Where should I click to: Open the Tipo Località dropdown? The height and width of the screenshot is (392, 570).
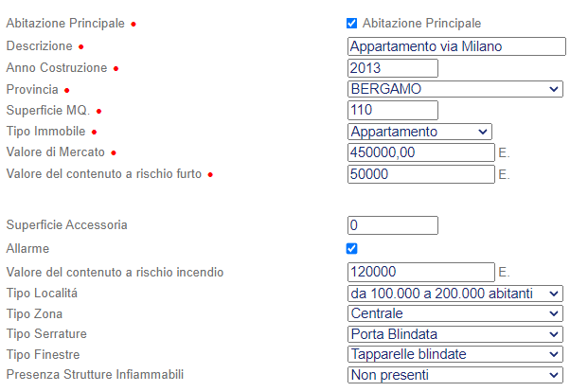click(455, 294)
